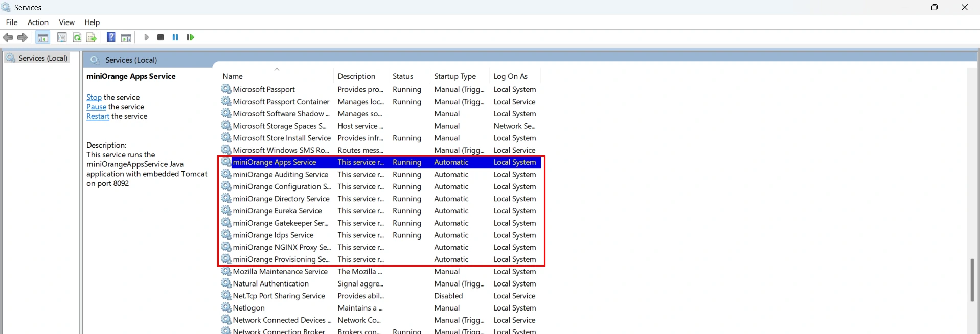Click the Back arrow toolbar icon
Viewport: 980px width, 334px height.
point(8,37)
